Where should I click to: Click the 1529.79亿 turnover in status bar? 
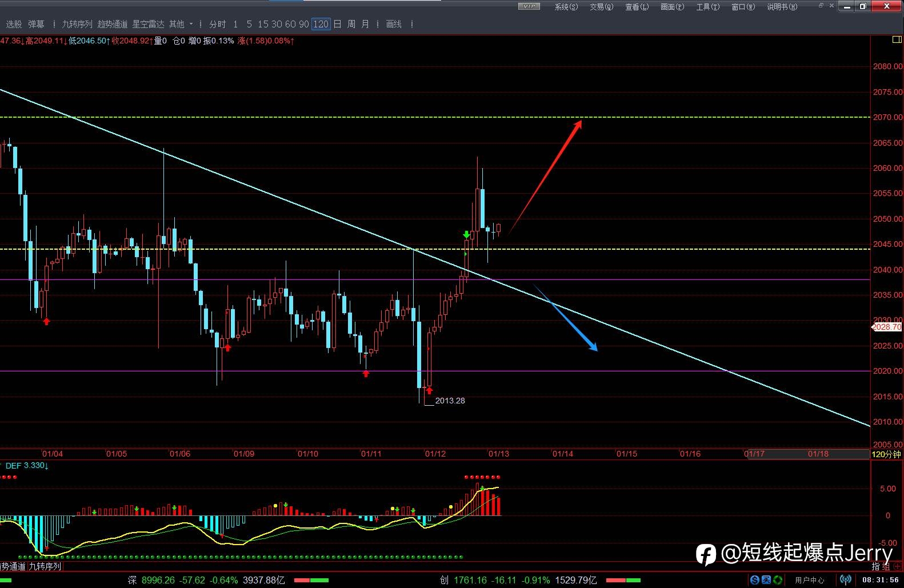576,580
